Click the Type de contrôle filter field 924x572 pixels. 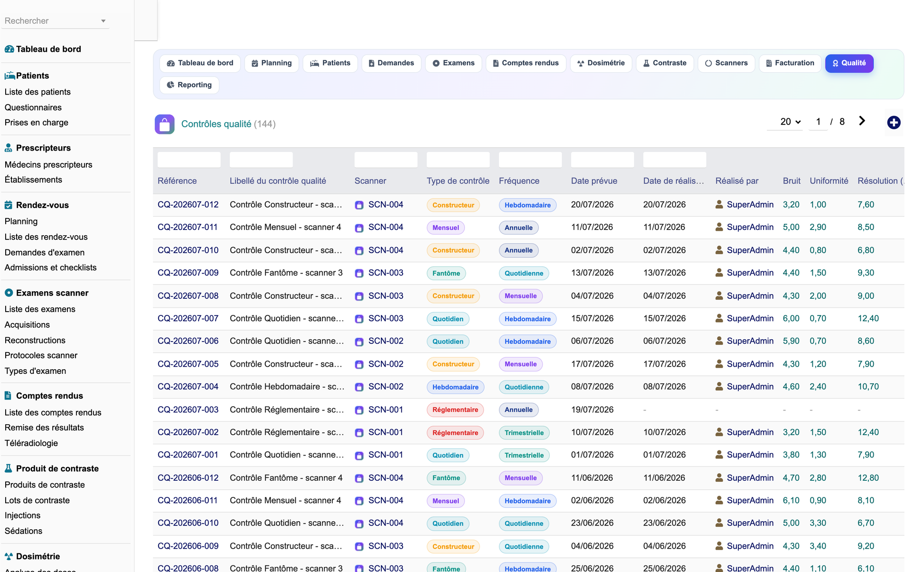[x=458, y=160]
